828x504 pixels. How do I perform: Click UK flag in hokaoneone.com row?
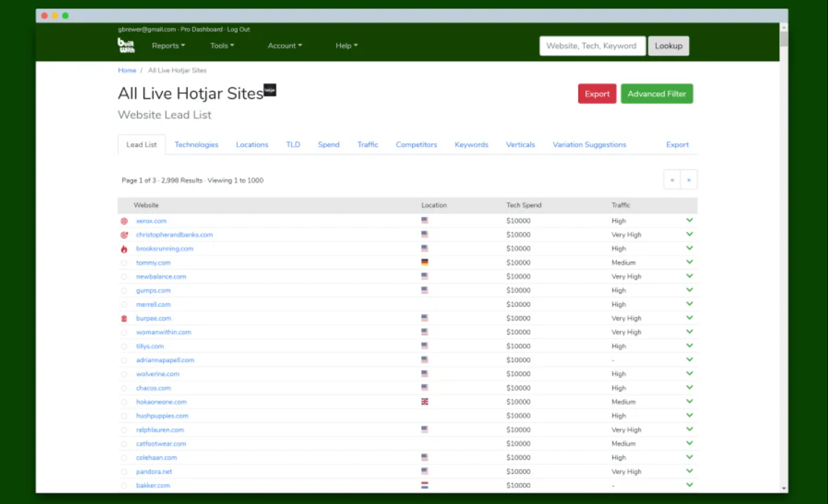pyautogui.click(x=425, y=402)
